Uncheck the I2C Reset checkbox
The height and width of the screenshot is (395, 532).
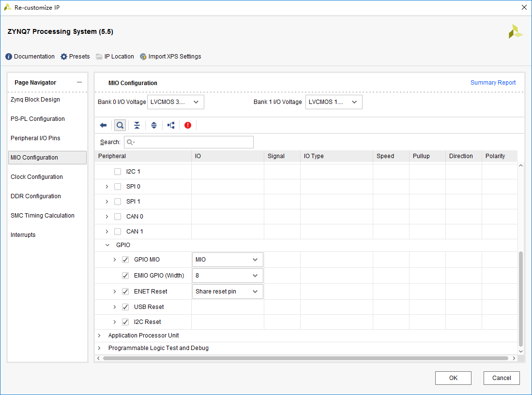coord(125,322)
